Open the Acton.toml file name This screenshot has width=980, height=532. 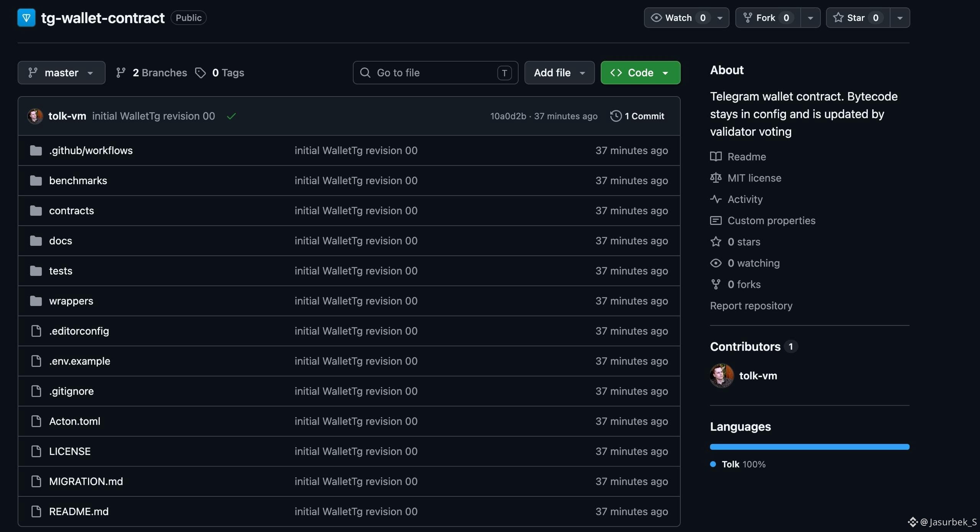tap(75, 421)
